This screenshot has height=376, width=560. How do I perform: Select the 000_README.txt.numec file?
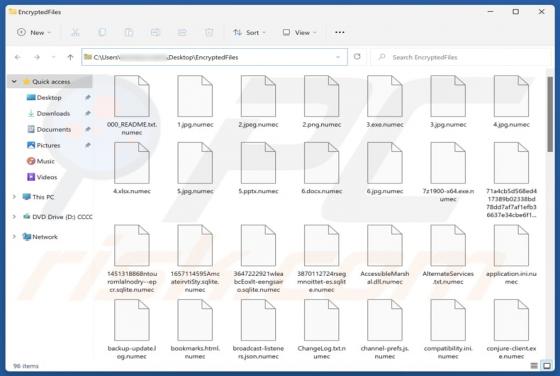(132, 105)
